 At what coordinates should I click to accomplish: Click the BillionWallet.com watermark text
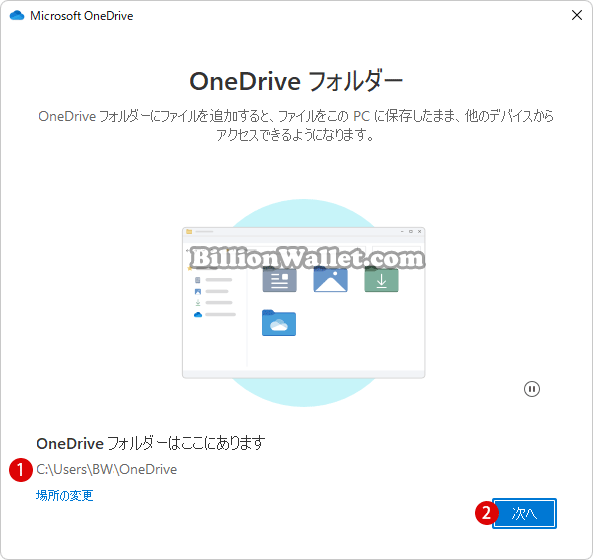pos(307,258)
